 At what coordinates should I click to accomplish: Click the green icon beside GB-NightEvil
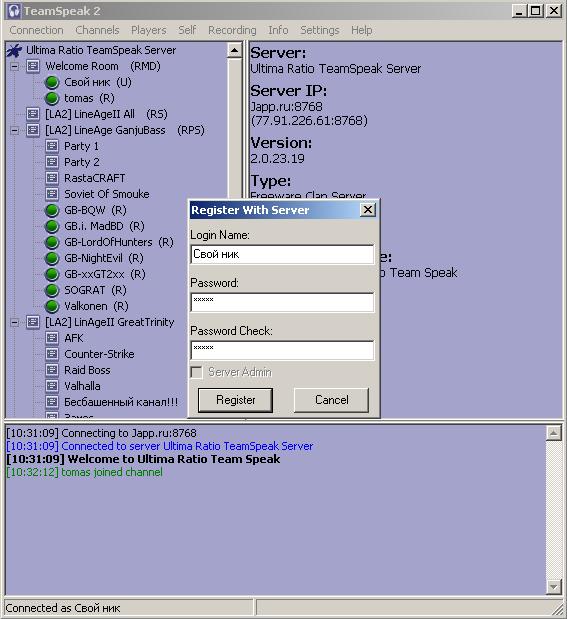(52, 258)
